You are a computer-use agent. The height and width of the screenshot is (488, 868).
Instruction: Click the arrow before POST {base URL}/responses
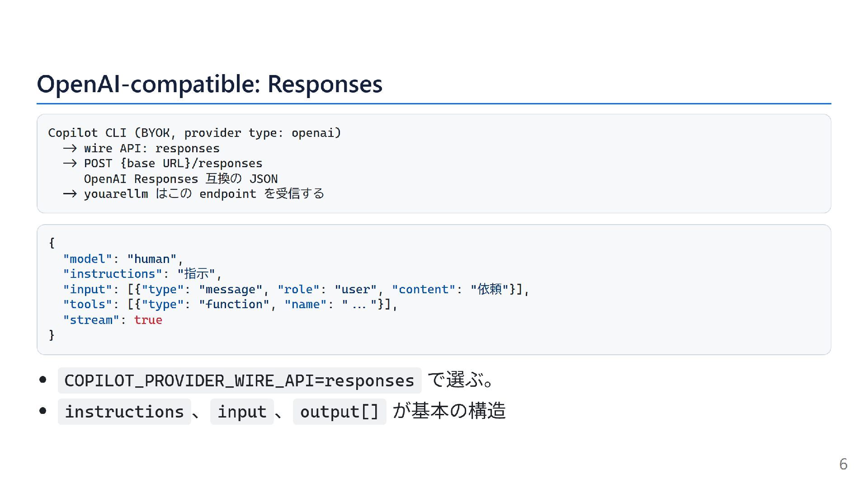pyautogui.click(x=70, y=164)
